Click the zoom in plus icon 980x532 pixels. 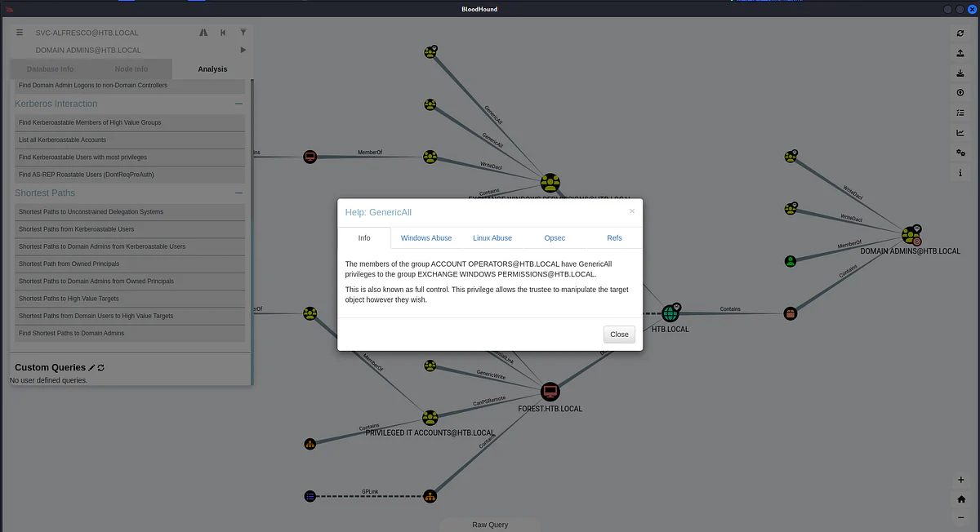click(961, 480)
